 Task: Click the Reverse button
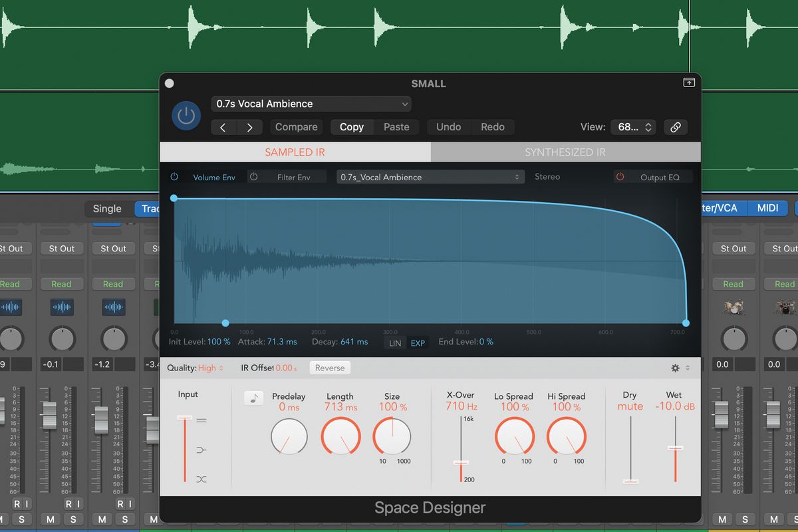click(329, 367)
